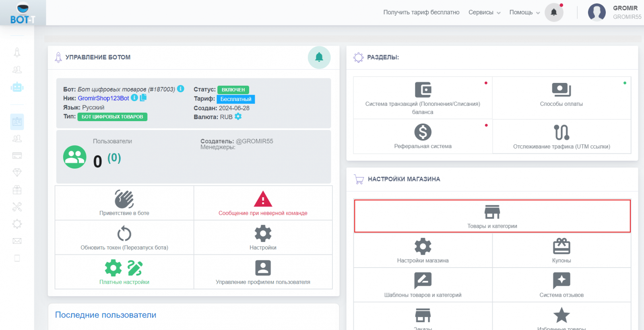Screen dimensions: 644x330
Task: Click the green bell in bot management header
Action: click(x=319, y=57)
